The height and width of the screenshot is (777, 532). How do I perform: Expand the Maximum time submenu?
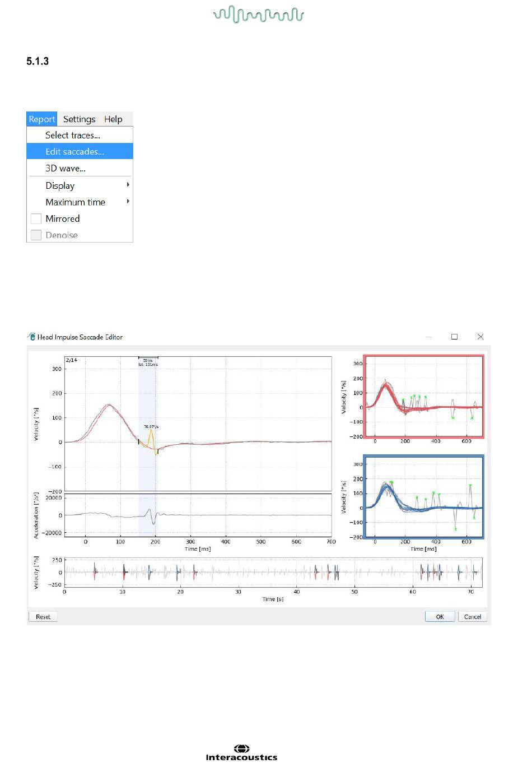80,202
